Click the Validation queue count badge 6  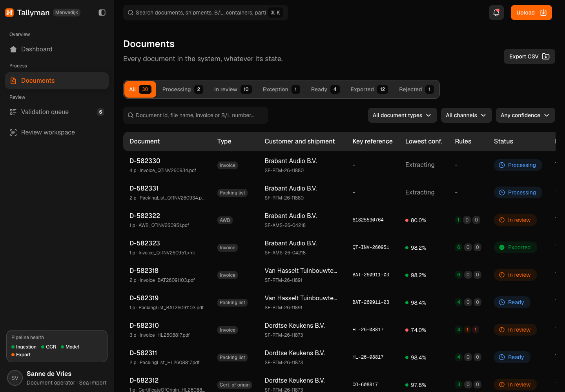tap(100, 112)
